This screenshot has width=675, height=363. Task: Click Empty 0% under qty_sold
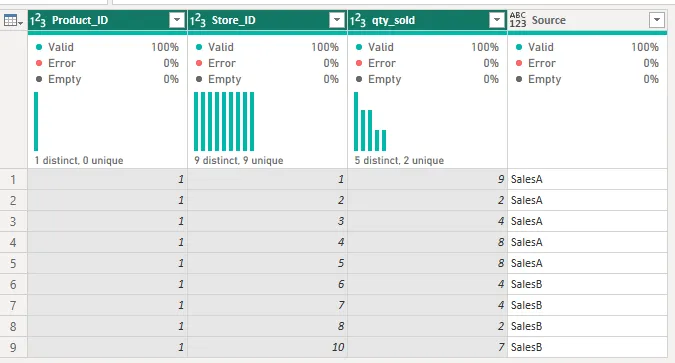[427, 79]
